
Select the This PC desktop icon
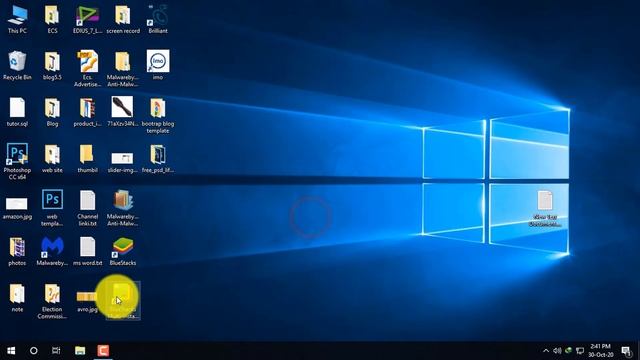click(x=17, y=19)
